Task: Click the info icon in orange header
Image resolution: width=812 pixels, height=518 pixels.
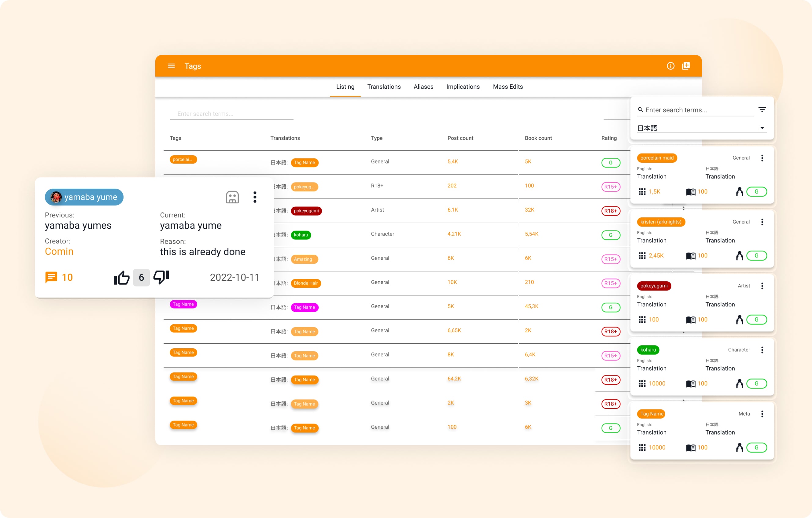Action: (670, 66)
